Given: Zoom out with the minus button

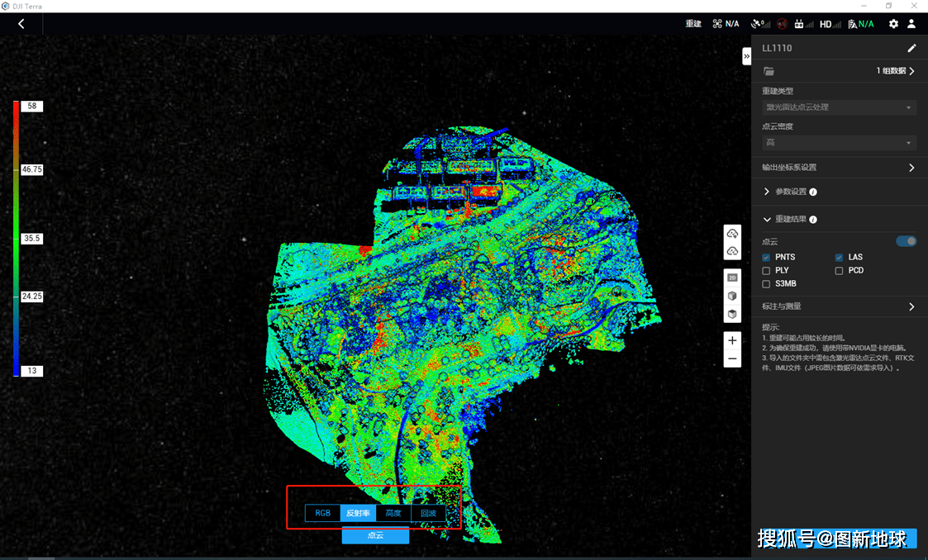Looking at the screenshot, I should (732, 359).
